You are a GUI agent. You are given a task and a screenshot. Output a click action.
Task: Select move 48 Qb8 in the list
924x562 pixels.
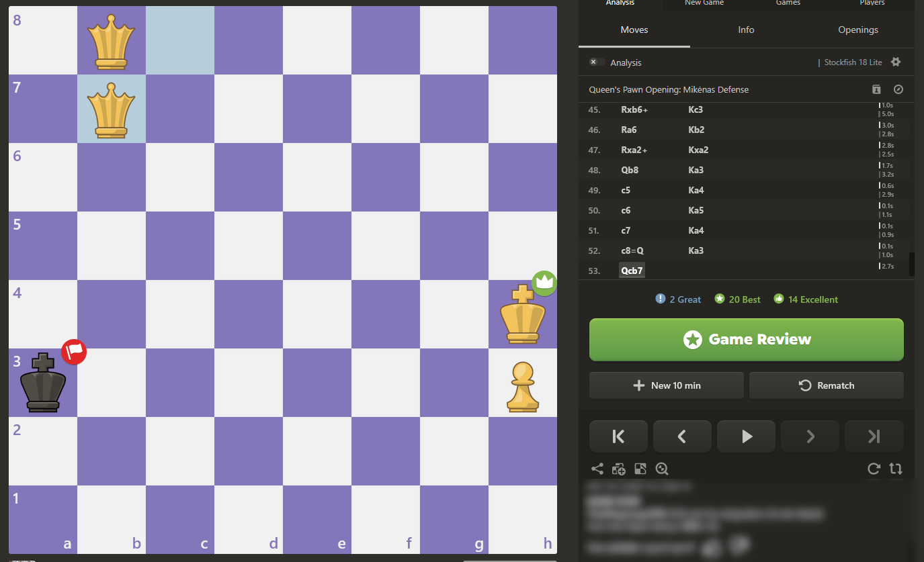click(629, 170)
